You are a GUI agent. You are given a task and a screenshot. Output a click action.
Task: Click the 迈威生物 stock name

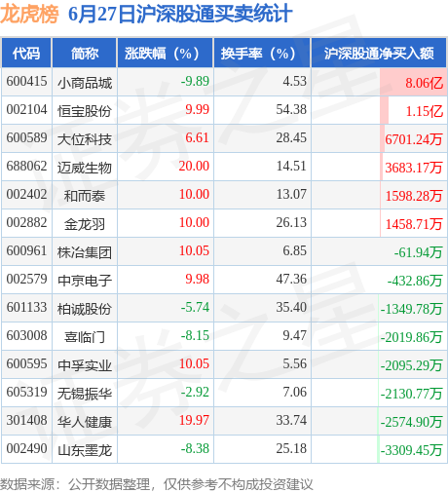pyautogui.click(x=85, y=168)
